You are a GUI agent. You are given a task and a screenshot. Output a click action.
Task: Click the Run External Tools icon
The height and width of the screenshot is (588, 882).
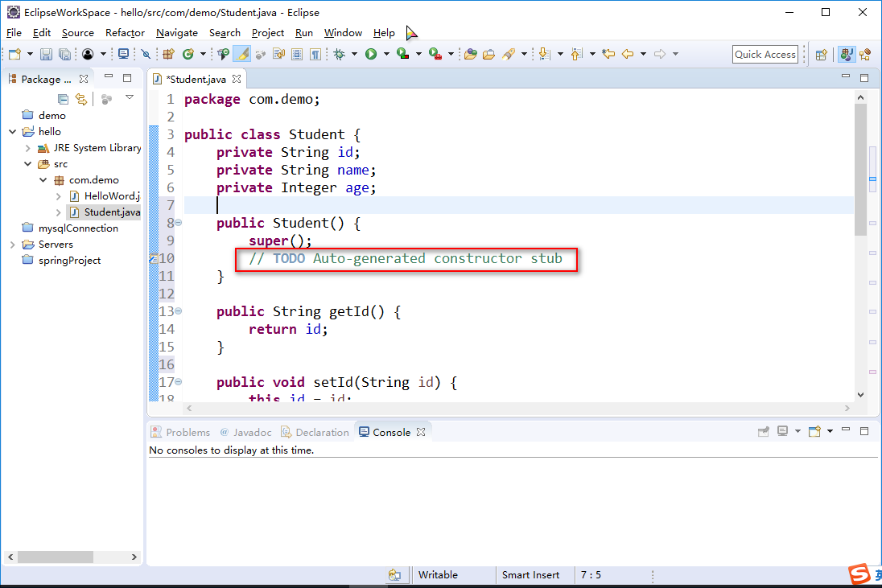click(435, 54)
